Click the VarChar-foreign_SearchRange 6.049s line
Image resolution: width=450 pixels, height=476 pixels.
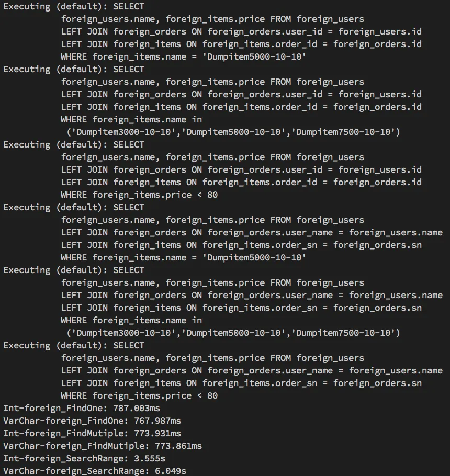[95, 471]
